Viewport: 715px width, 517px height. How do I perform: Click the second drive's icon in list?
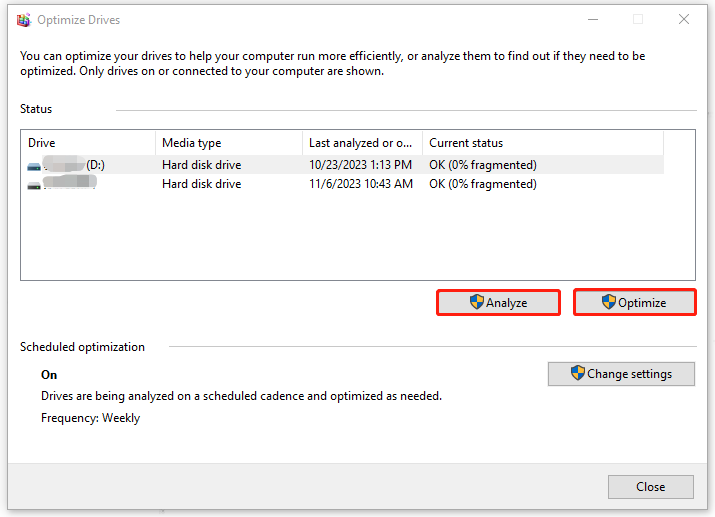click(x=36, y=185)
